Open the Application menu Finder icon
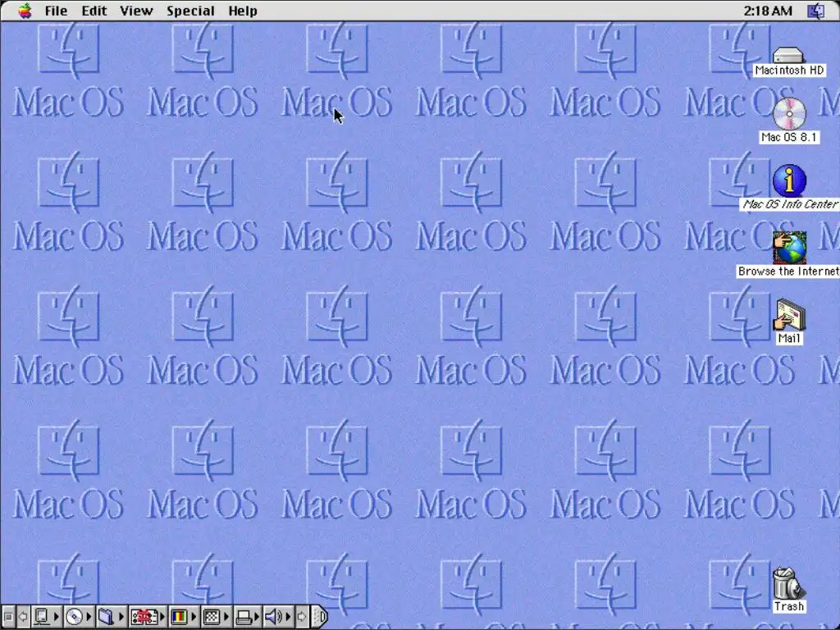The height and width of the screenshot is (630, 840). [x=816, y=11]
